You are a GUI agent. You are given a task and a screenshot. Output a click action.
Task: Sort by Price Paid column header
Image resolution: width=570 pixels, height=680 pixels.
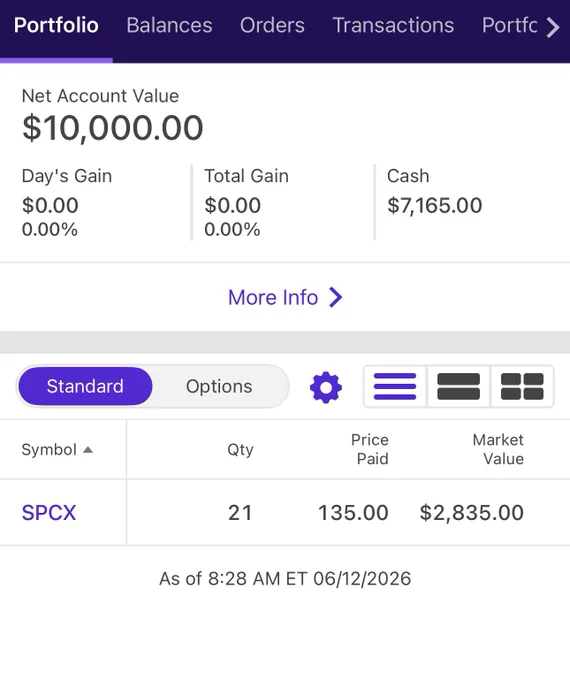(370, 449)
